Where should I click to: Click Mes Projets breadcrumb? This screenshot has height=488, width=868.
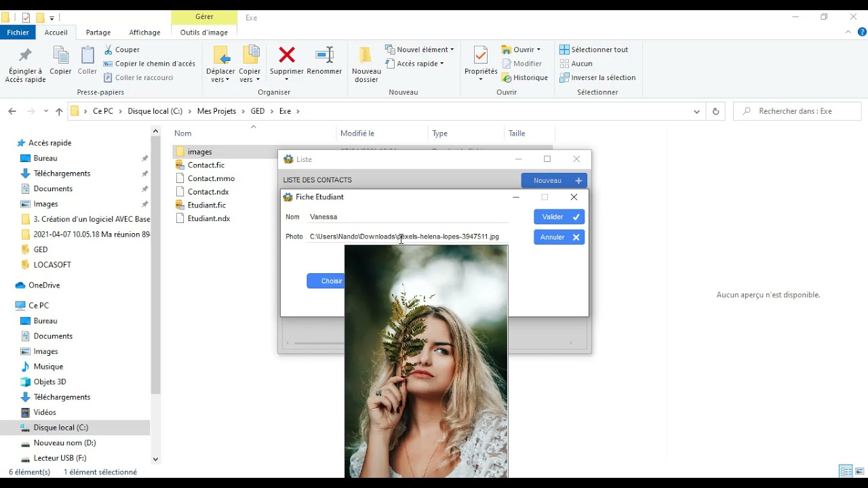point(216,111)
